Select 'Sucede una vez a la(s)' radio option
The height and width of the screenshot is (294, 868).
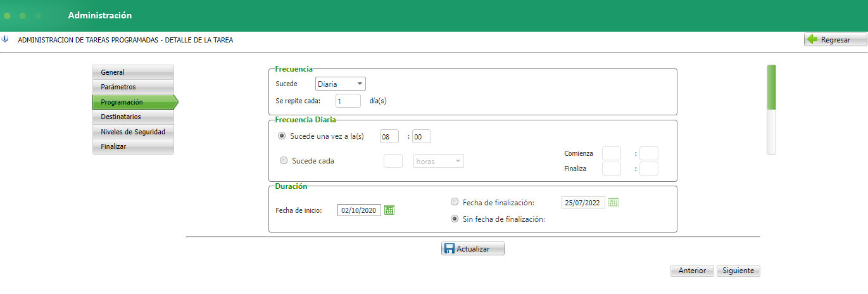(282, 136)
